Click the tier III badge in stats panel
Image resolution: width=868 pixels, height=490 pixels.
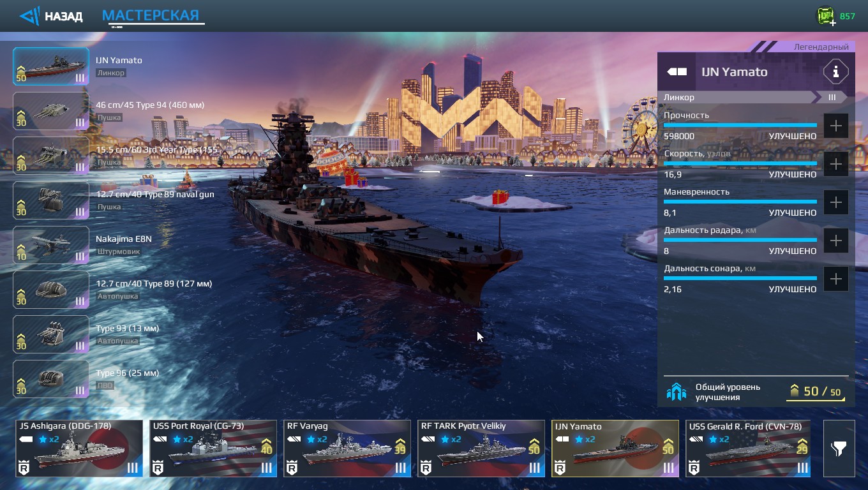coord(832,97)
